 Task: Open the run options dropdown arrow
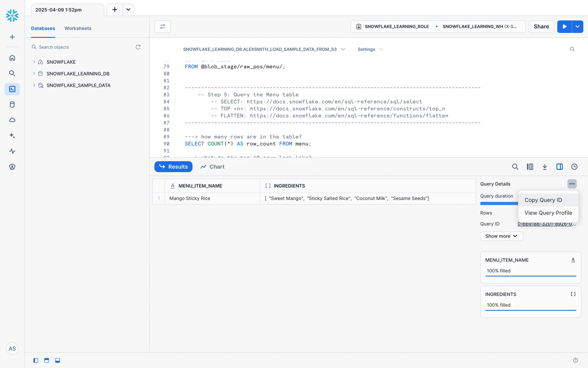577,27
